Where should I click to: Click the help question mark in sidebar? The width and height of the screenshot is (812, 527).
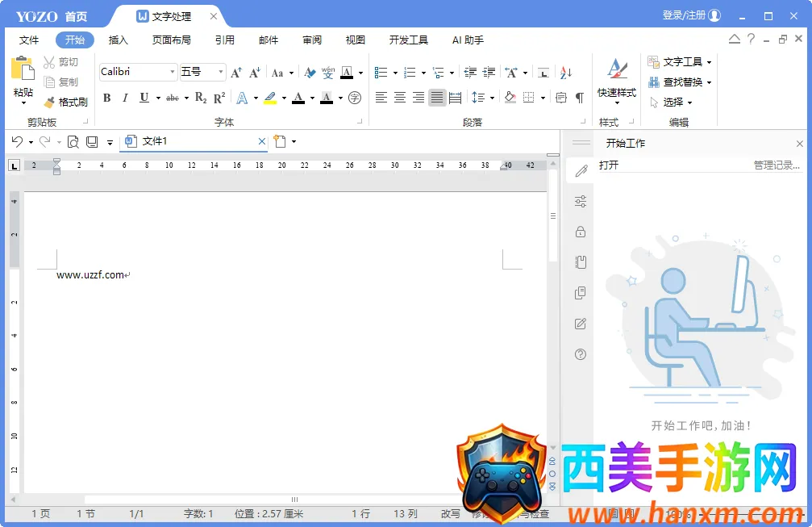tap(580, 354)
